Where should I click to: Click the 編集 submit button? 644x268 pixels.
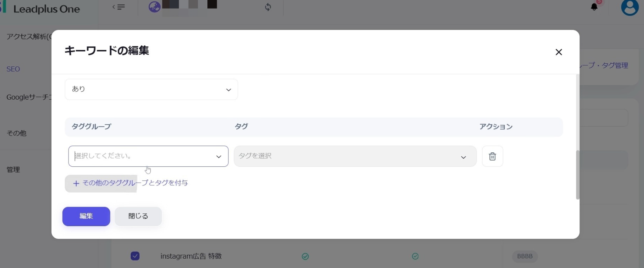click(86, 216)
